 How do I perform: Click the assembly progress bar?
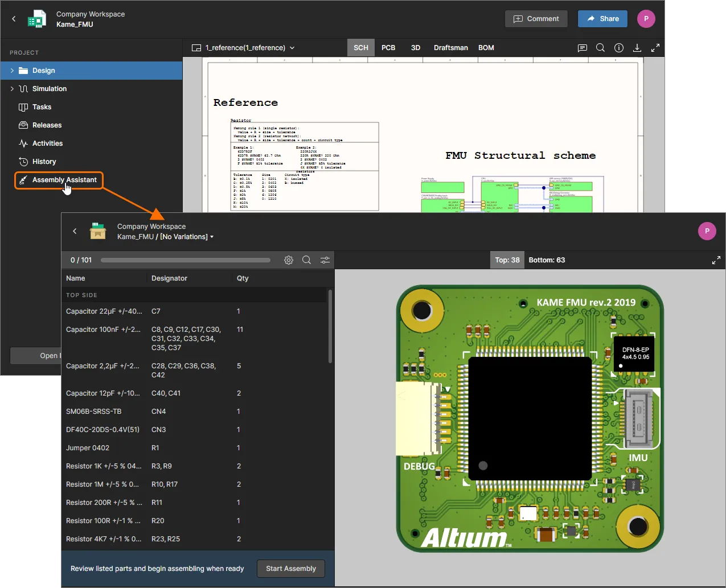[x=185, y=260]
